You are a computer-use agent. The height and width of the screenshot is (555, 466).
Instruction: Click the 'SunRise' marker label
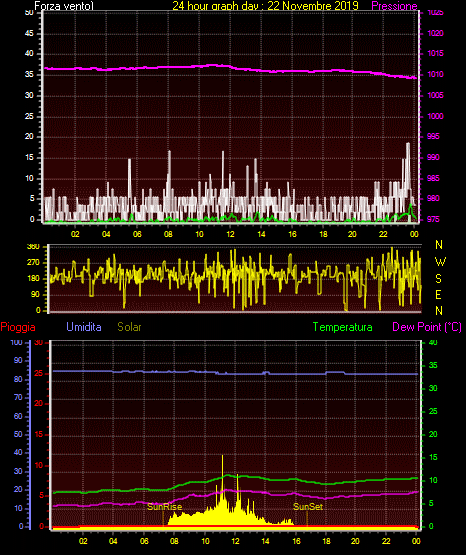coord(165,507)
